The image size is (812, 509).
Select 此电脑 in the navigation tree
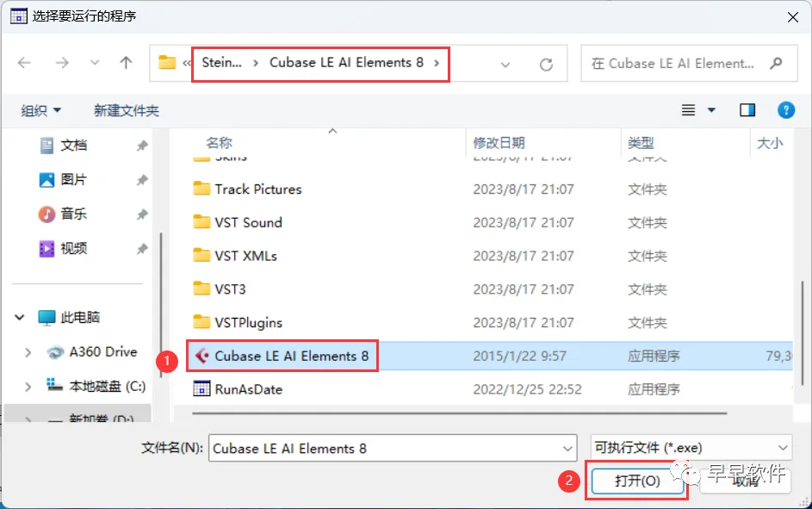pyautogui.click(x=80, y=317)
